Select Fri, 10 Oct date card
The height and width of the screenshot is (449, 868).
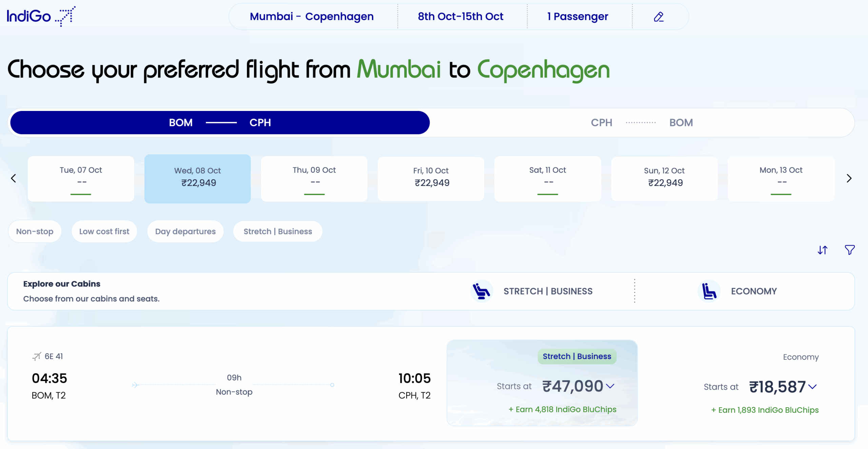pyautogui.click(x=431, y=179)
